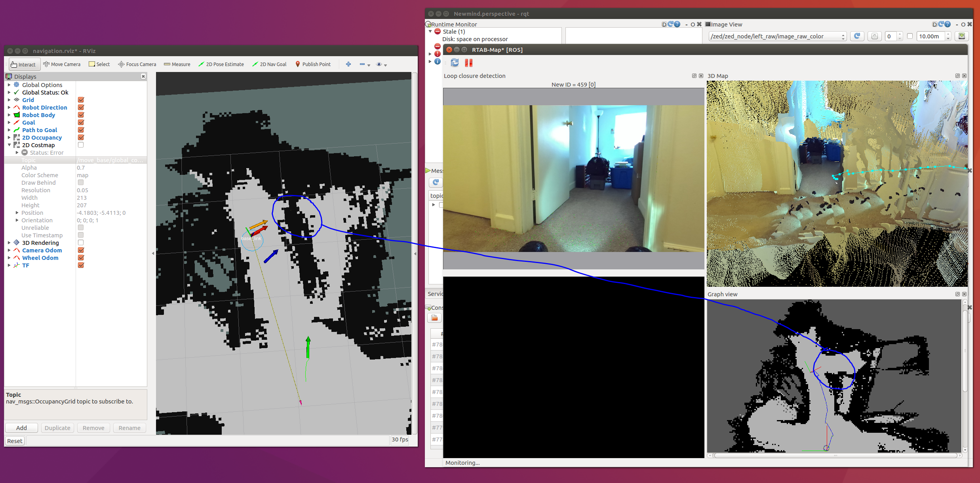This screenshot has width=980, height=483.
Task: Open the image topic dropdown
Action: pyautogui.click(x=843, y=36)
